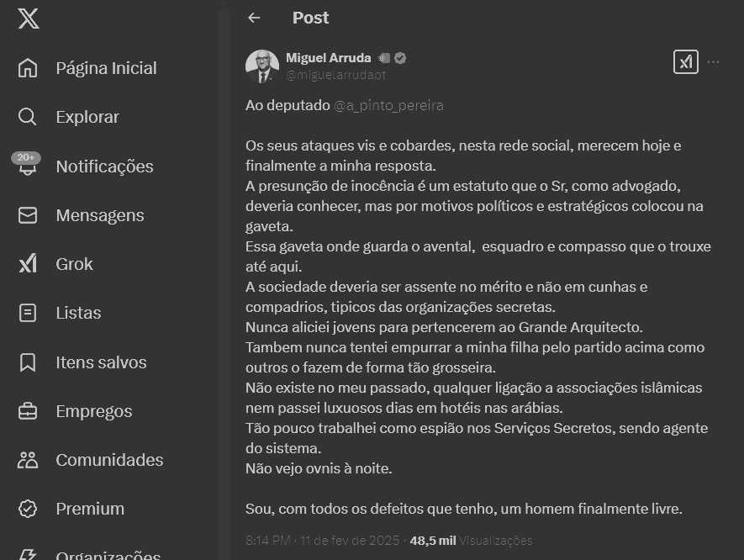Open the post's more options ellipsis

pyautogui.click(x=713, y=61)
